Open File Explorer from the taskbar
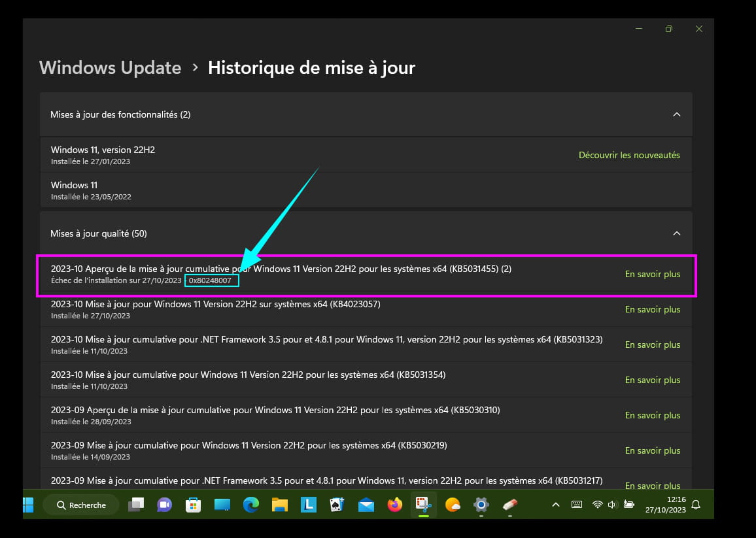This screenshot has width=756, height=538. 280,505
